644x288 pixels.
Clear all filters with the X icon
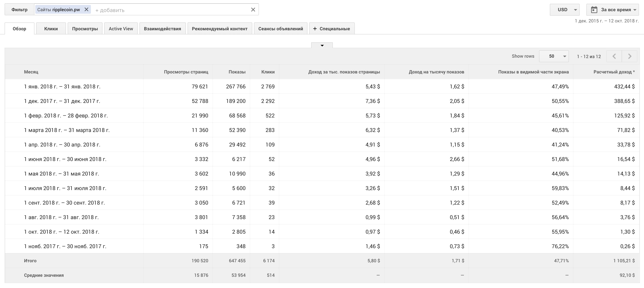pos(253,10)
